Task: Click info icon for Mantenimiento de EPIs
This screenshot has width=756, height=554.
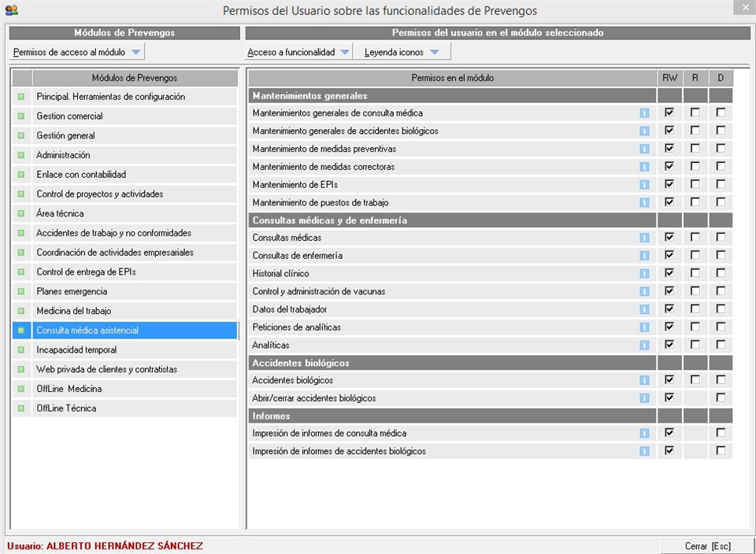Action: pyautogui.click(x=644, y=185)
